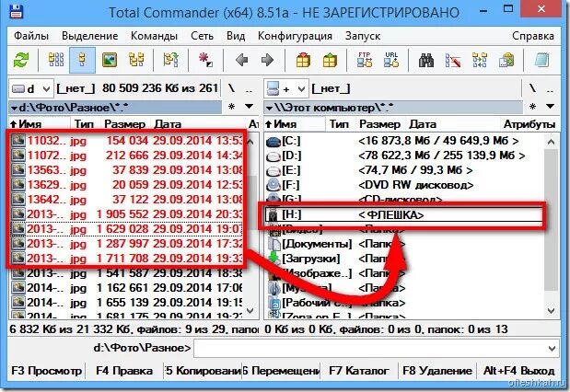The height and width of the screenshot is (392, 570).
Task: Open the Конфигурация menu
Action: click(x=295, y=36)
